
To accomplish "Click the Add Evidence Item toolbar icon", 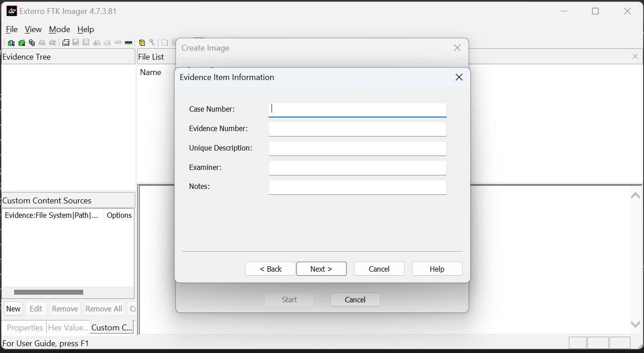I will (x=11, y=42).
